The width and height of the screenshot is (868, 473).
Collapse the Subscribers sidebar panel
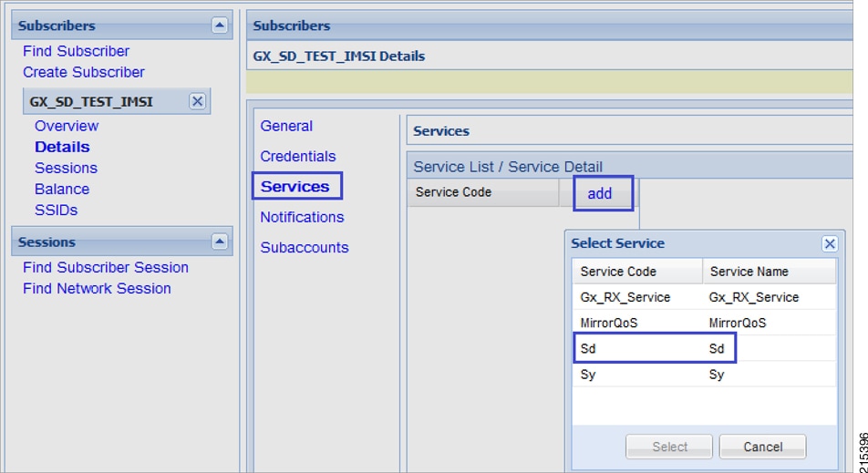pyautogui.click(x=220, y=25)
